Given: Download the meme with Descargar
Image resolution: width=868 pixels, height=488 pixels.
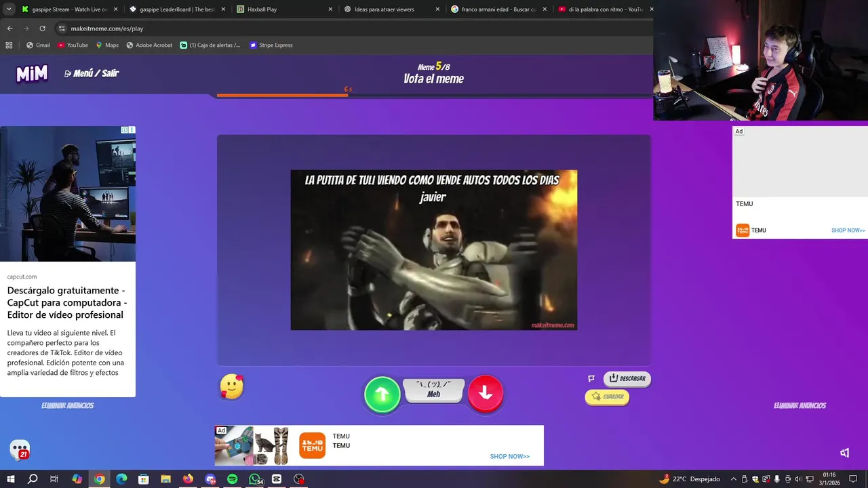Looking at the screenshot, I should (x=627, y=379).
